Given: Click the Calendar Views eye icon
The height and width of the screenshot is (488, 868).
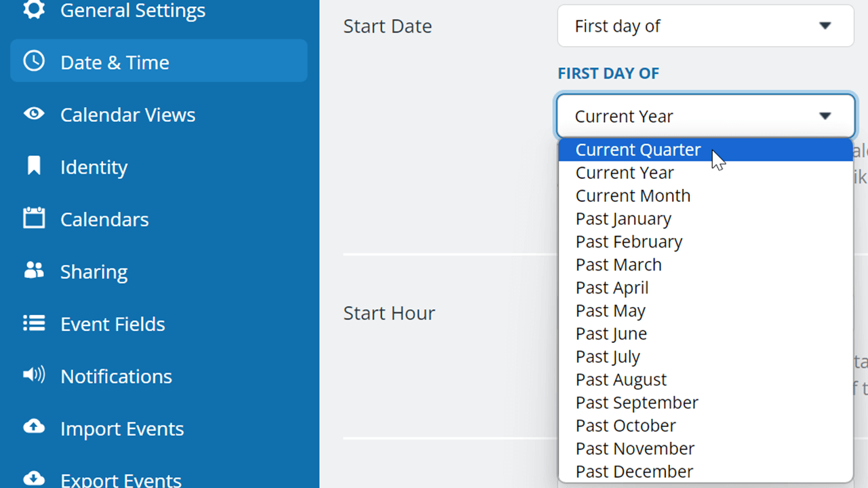Looking at the screenshot, I should [x=34, y=113].
